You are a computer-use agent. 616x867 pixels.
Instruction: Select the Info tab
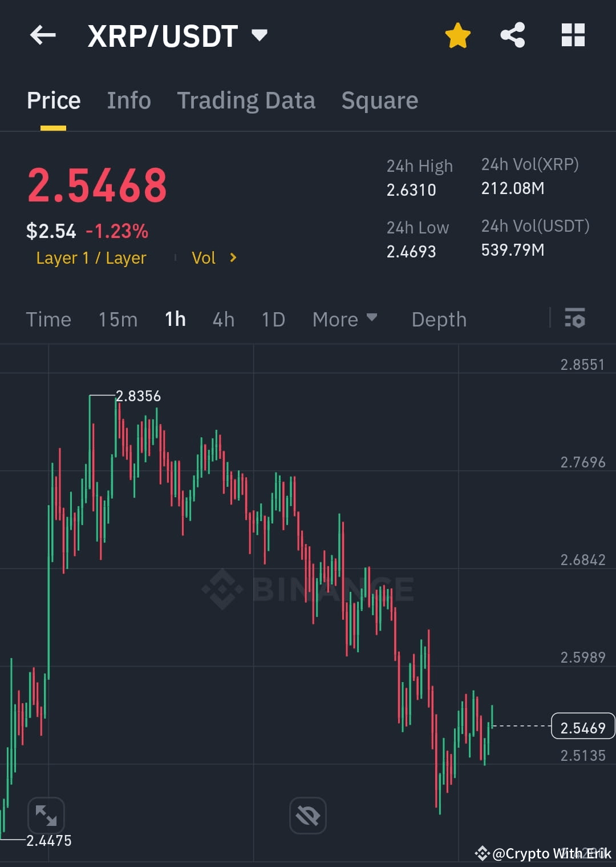[128, 100]
